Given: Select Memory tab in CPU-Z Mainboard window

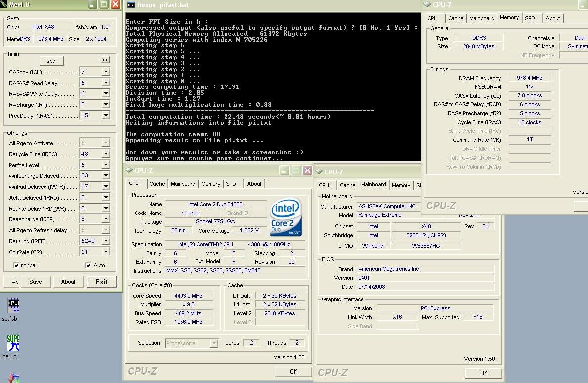Looking at the screenshot, I should 401,185.
